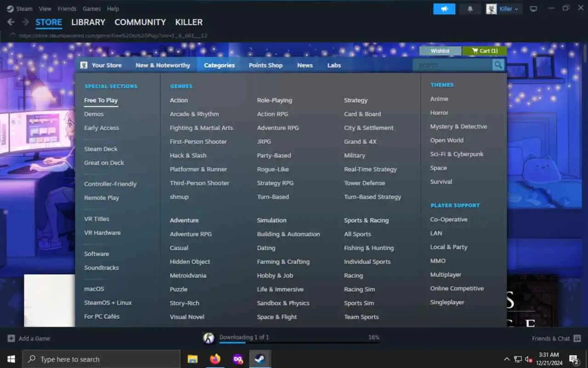
Task: Select Co-Operative player support
Action: point(449,219)
